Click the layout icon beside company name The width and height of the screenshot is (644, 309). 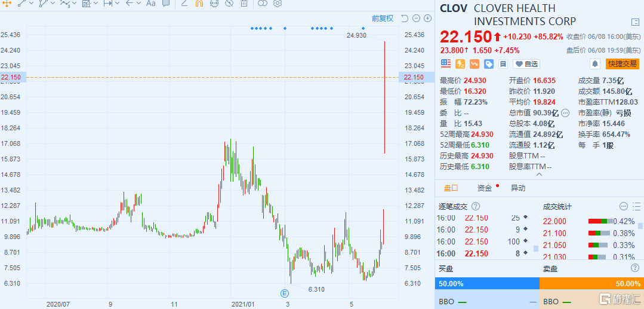[634, 22]
